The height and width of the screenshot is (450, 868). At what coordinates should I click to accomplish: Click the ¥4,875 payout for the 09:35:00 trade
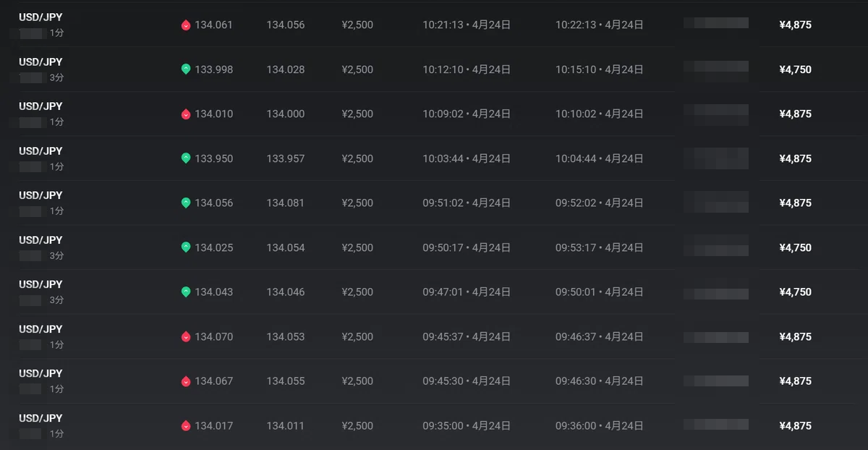(795, 426)
